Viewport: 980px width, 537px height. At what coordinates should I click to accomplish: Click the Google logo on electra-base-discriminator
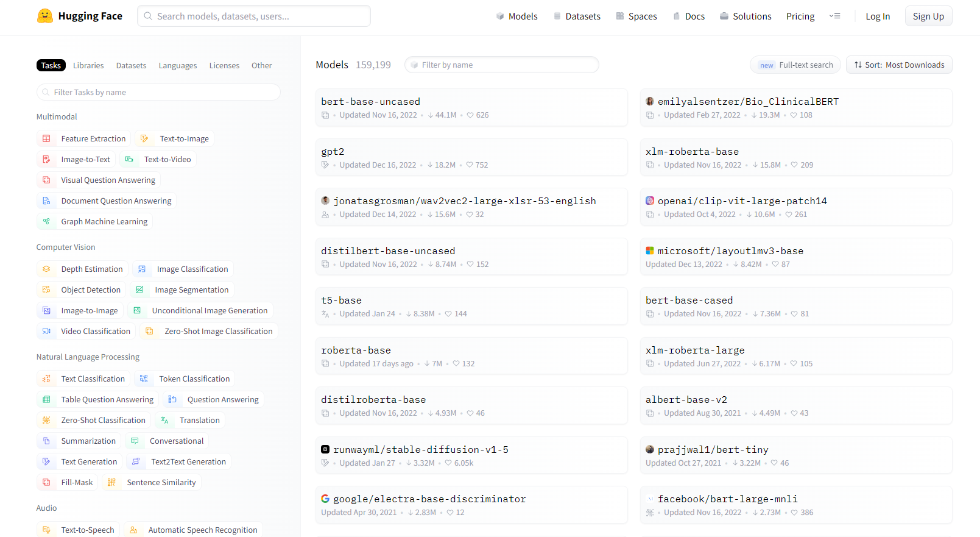click(x=325, y=499)
